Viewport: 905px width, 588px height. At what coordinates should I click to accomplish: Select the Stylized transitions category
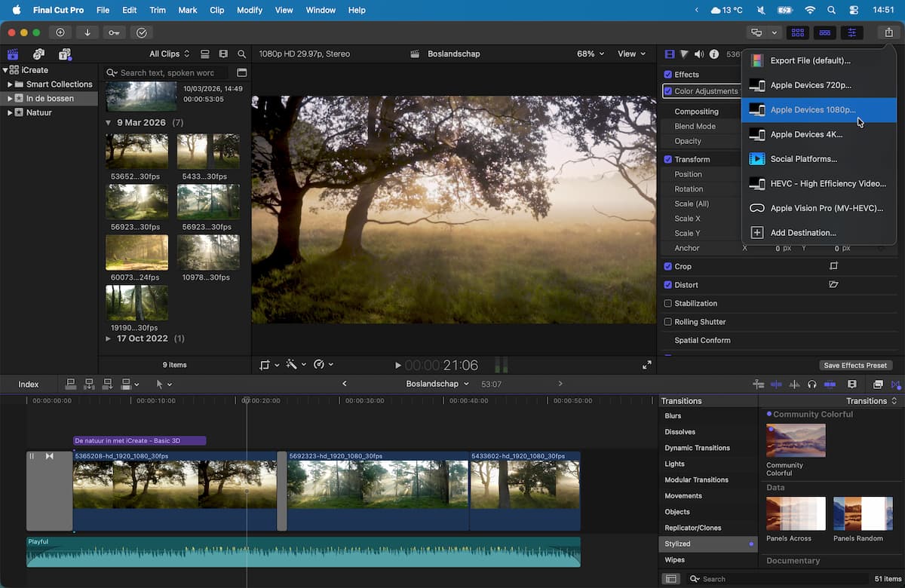[707, 544]
